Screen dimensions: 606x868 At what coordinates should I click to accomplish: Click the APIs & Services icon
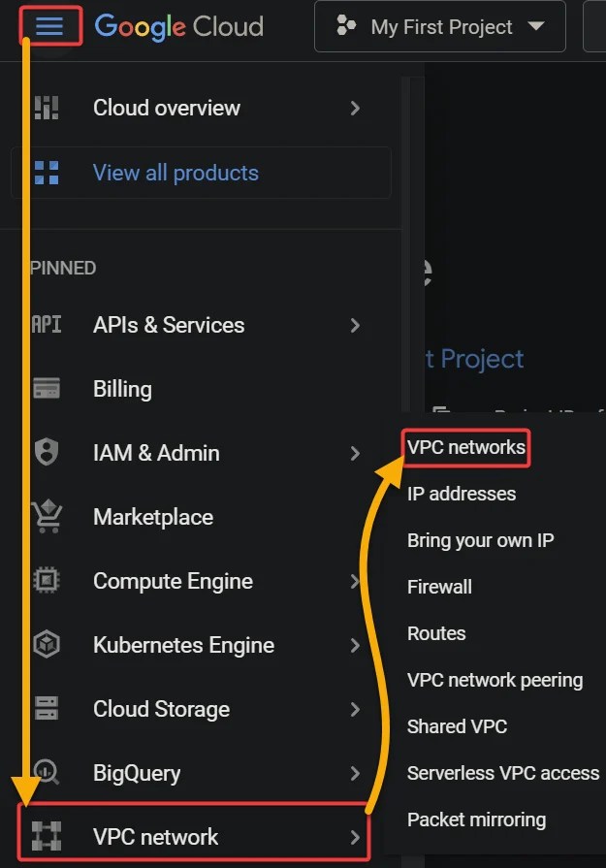[46, 325]
